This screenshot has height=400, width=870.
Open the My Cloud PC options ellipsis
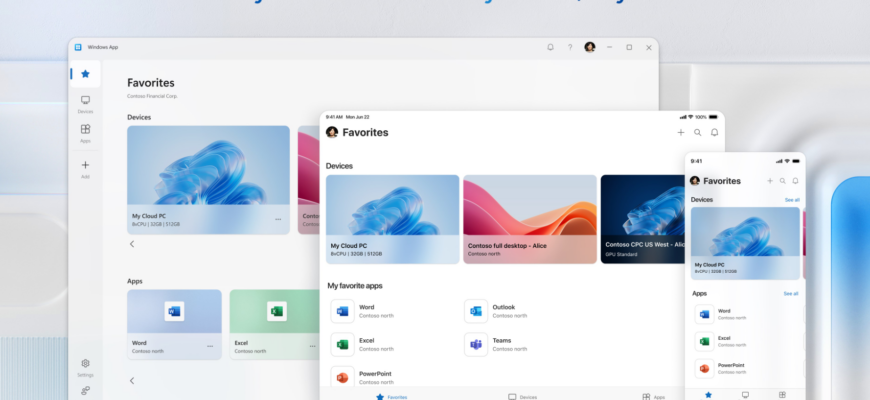pyautogui.click(x=278, y=220)
